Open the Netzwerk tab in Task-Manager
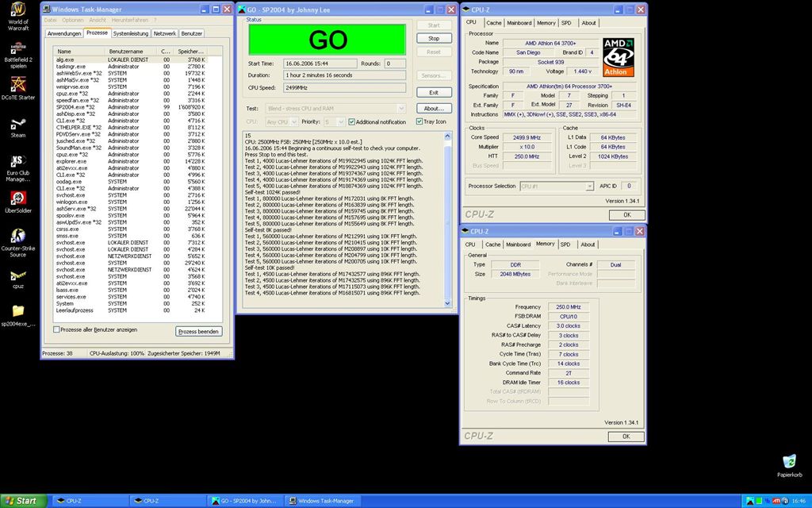The height and width of the screenshot is (508, 812). [165, 33]
